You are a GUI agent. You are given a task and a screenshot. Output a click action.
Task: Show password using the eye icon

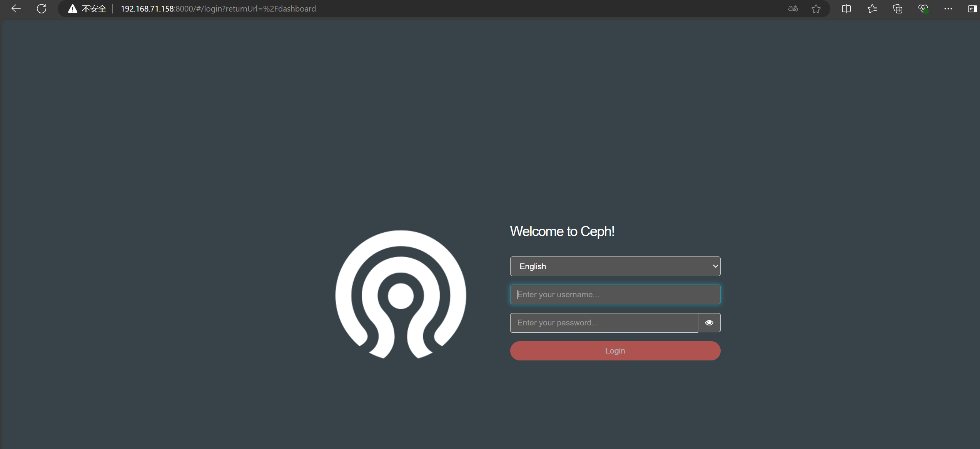709,323
